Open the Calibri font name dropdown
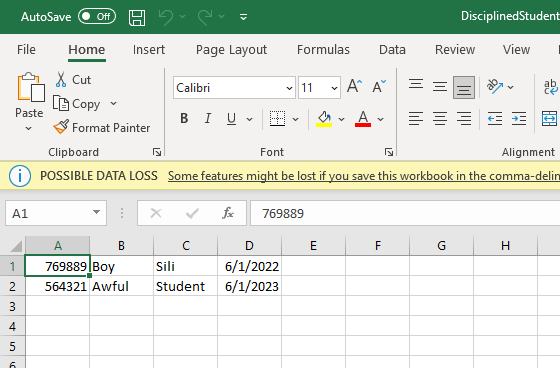The image size is (560, 368). (x=289, y=88)
